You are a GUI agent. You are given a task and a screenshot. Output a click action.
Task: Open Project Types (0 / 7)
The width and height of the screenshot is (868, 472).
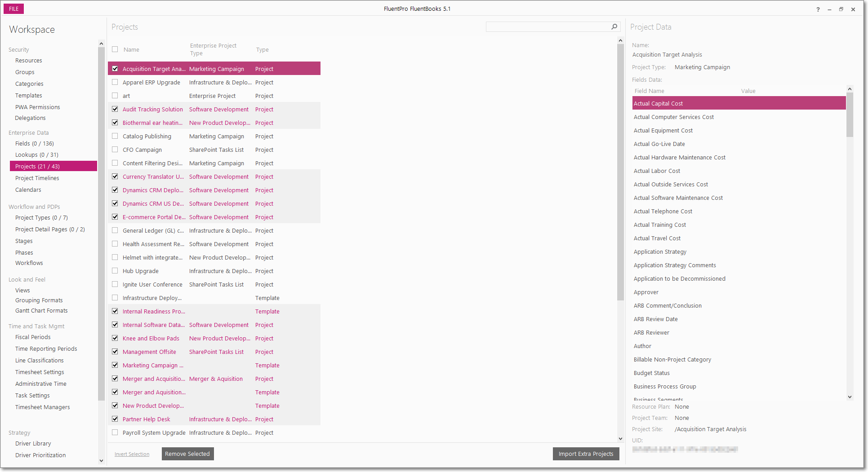[41, 218]
